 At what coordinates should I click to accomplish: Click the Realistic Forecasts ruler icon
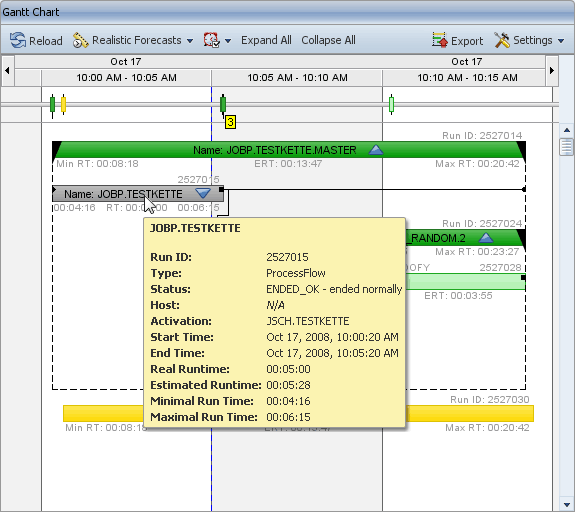pyautogui.click(x=80, y=40)
